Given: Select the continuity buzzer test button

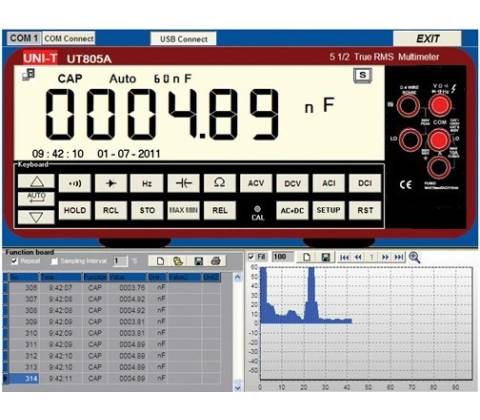Looking at the screenshot, I should tap(75, 183).
